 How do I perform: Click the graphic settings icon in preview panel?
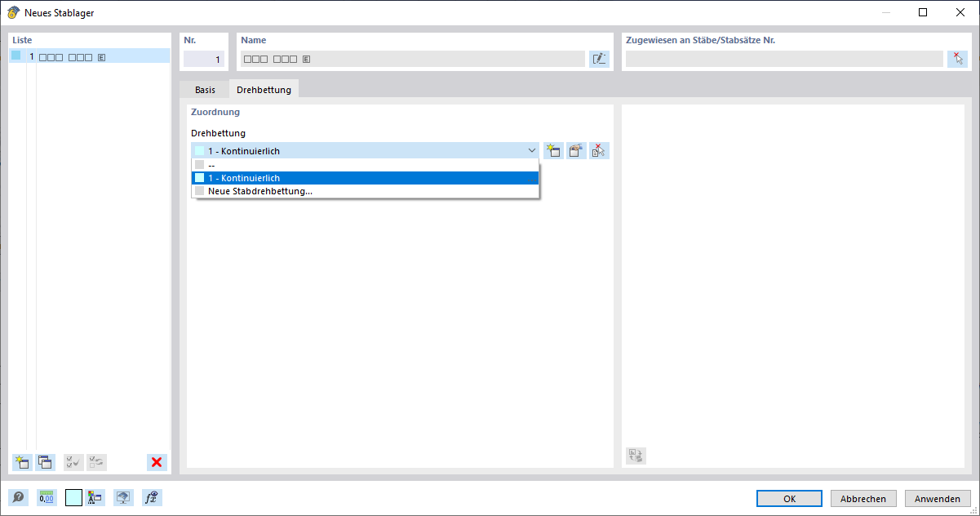pyautogui.click(x=636, y=456)
